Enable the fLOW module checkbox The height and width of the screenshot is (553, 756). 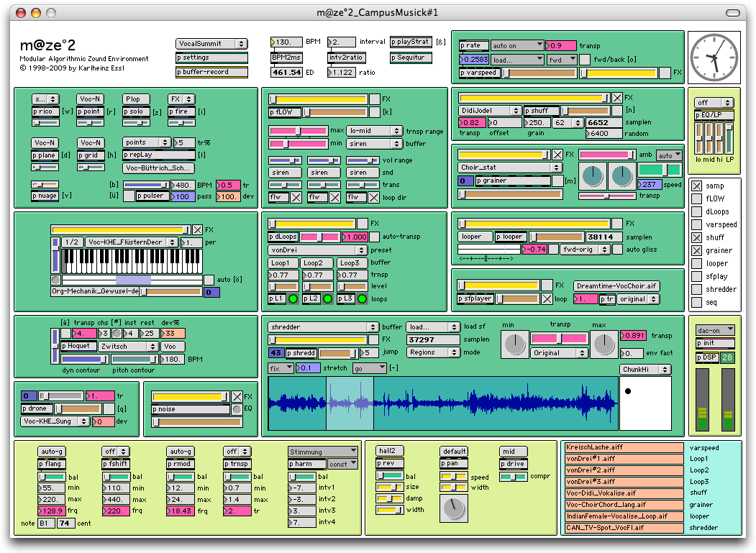click(697, 198)
